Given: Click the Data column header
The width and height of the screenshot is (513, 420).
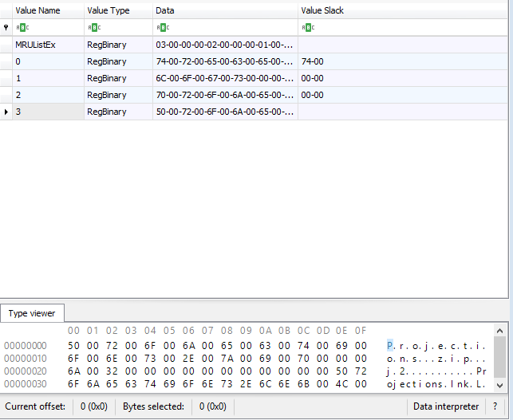Looking at the screenshot, I should click(x=225, y=10).
